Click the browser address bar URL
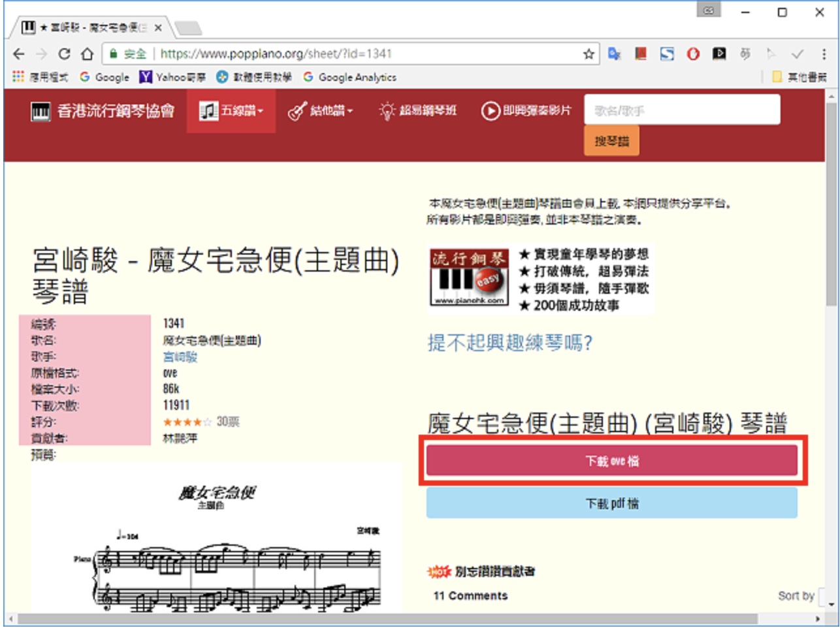Viewport: 840px width, 628px height. (x=276, y=54)
